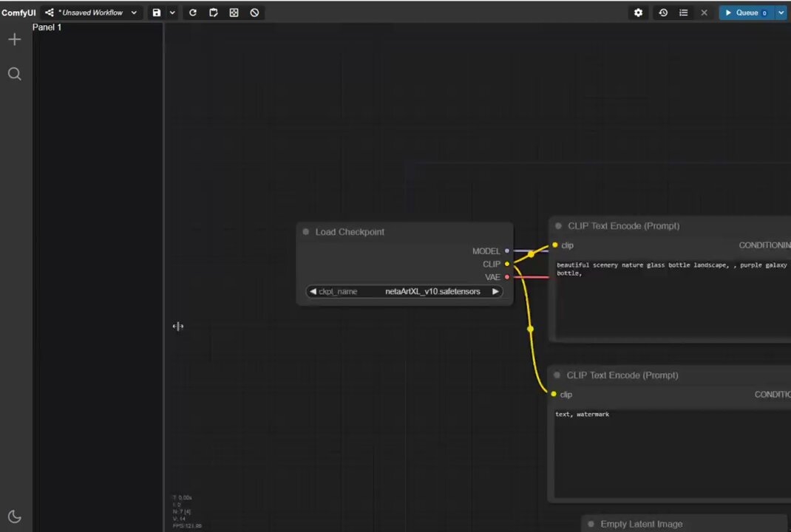The height and width of the screenshot is (532, 791).
Task: Expand the Unsaved Workflow dropdown
Action: (134, 13)
